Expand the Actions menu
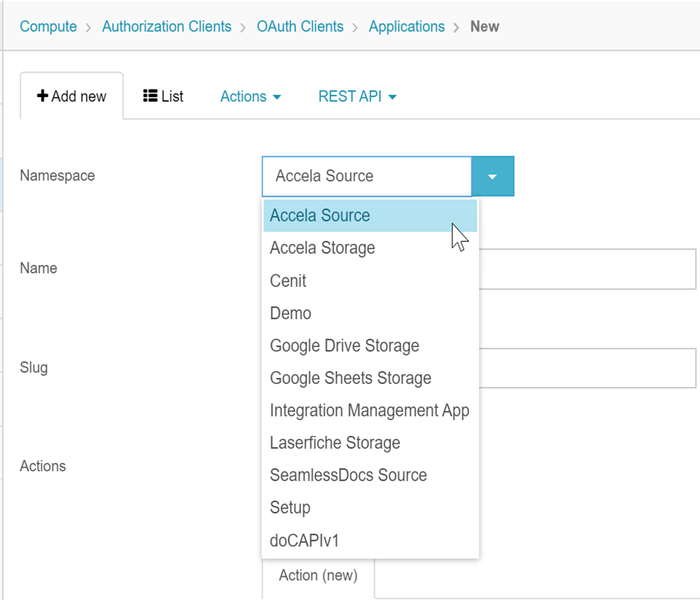Screen dimensions: 700x600 [251, 96]
